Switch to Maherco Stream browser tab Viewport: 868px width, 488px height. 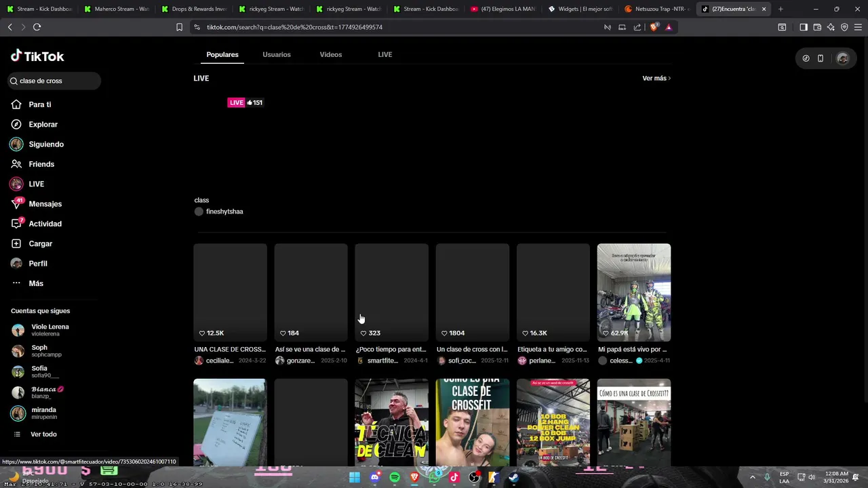pos(116,9)
